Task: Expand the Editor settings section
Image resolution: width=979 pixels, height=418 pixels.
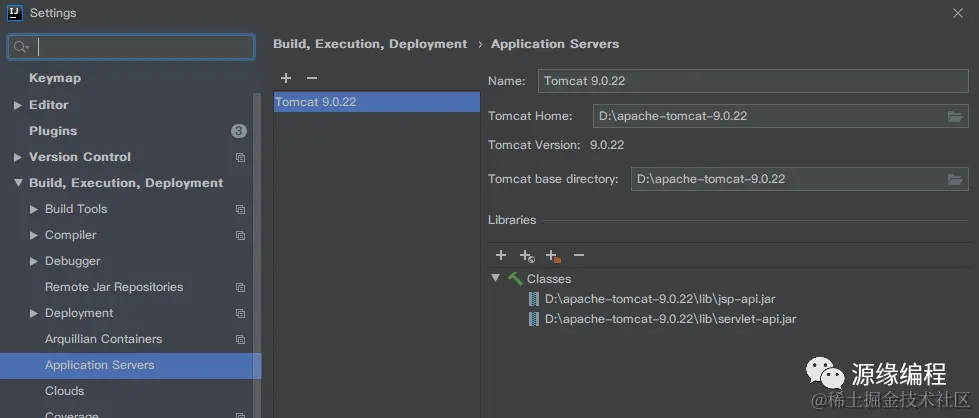Action: [x=18, y=105]
